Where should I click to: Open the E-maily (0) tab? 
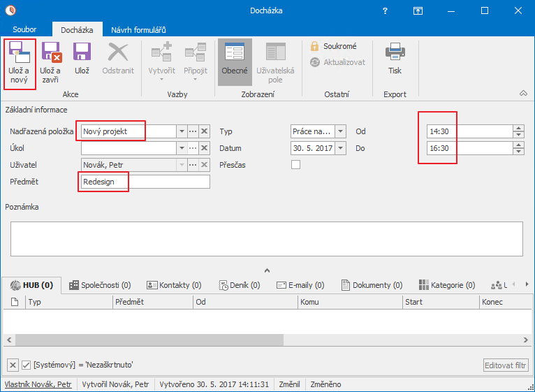(x=300, y=285)
